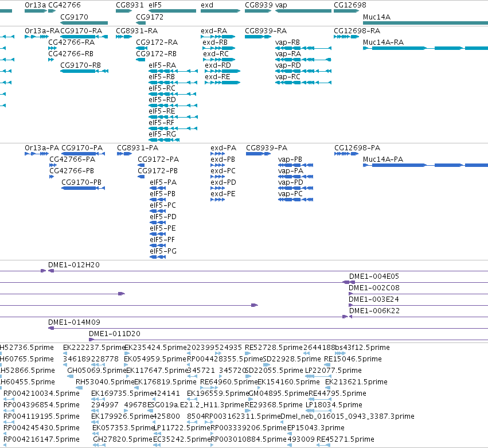Select protein eIF5-PD
Image resolution: width=488 pixels, height=448 pixels.
[158, 223]
